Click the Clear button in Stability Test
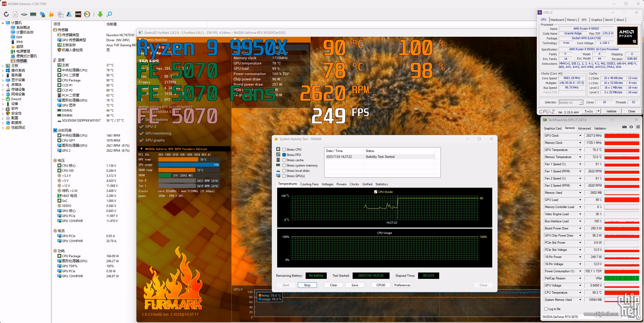The image size is (644, 323). pyautogui.click(x=334, y=285)
